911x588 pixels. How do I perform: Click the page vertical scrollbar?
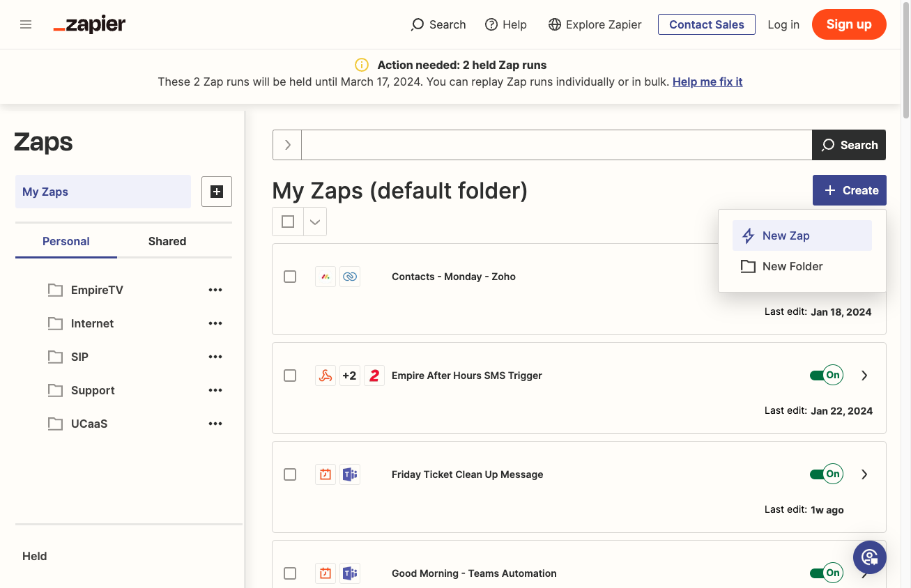tap(906, 59)
